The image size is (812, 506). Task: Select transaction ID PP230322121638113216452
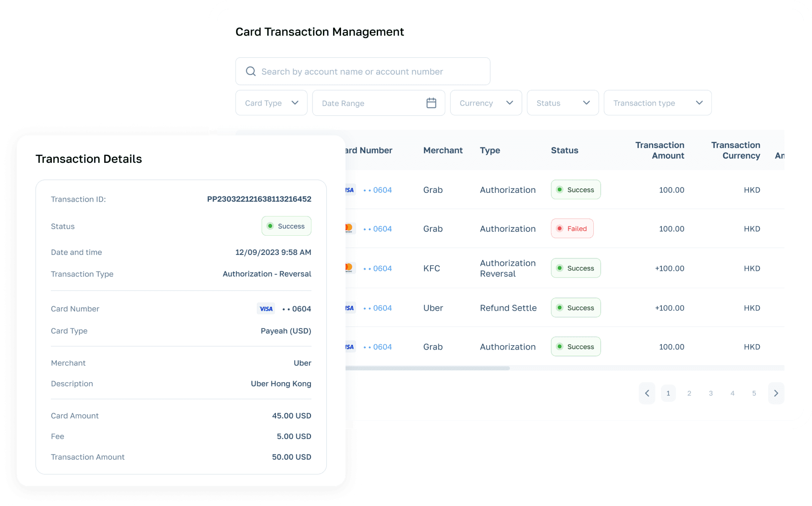coord(259,199)
